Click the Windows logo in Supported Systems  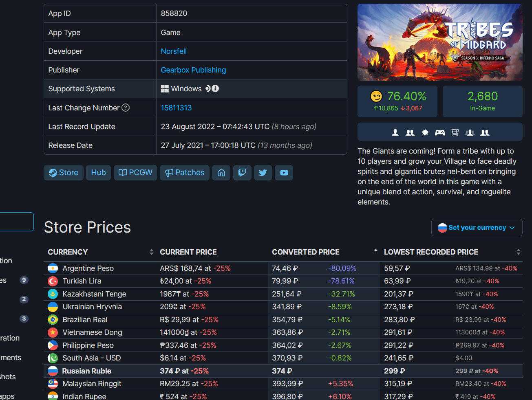pos(165,89)
